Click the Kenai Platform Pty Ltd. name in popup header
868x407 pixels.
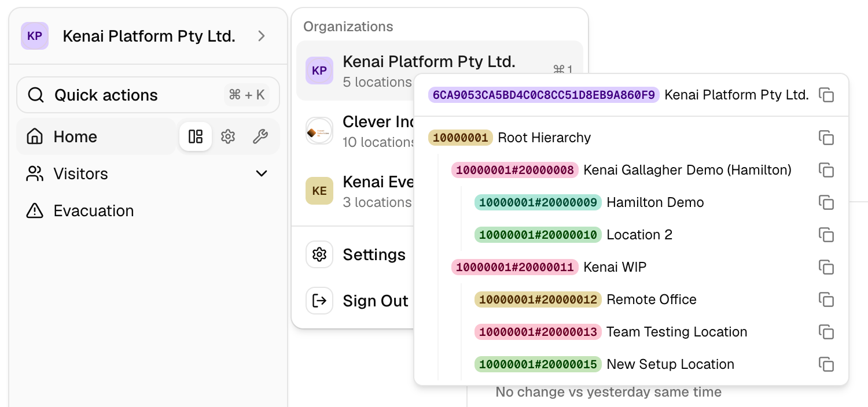point(737,95)
